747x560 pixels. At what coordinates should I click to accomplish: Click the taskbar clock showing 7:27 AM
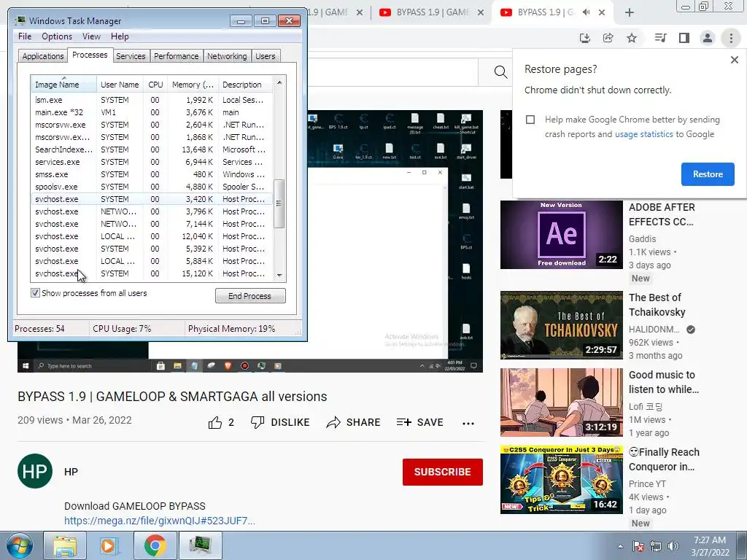pos(710,546)
